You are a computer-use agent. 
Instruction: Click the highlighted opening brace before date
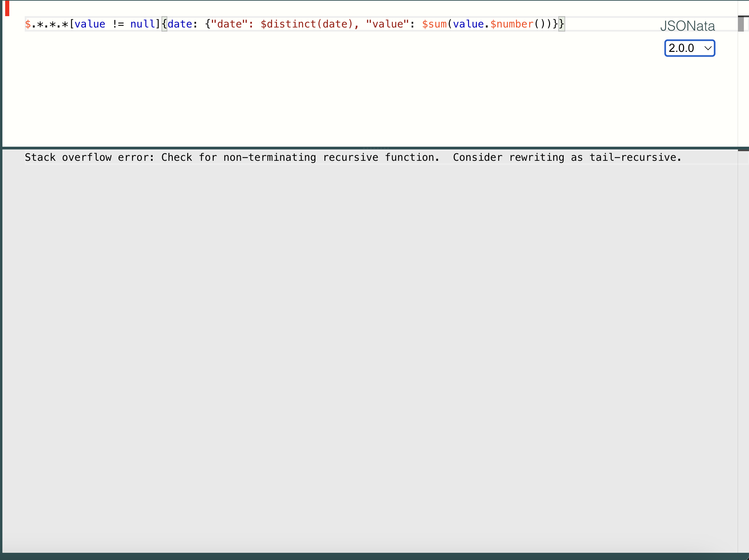click(164, 24)
